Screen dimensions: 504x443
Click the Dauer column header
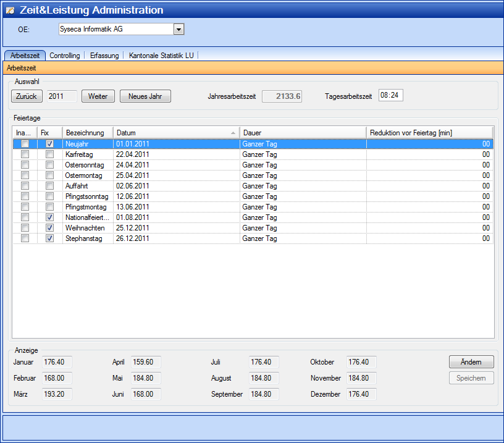pos(303,133)
